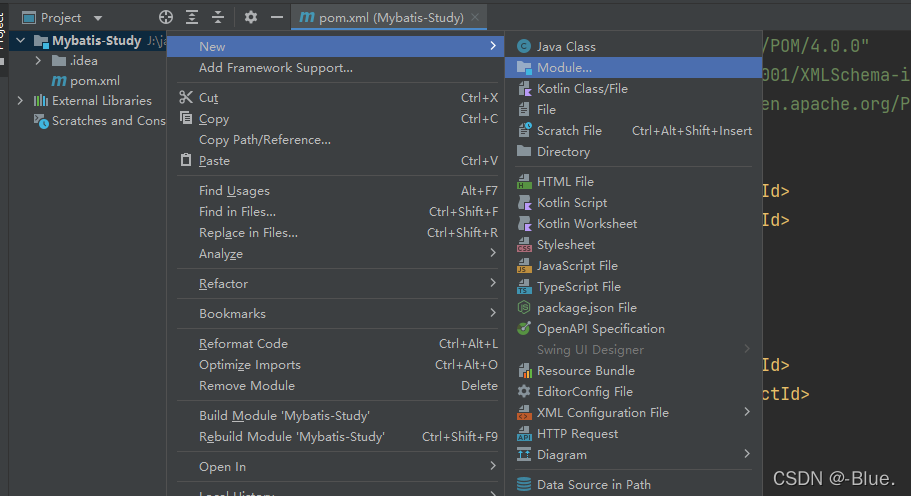This screenshot has height=496, width=911.
Task: Expand the Diagram submenu arrow
Action: pyautogui.click(x=747, y=454)
